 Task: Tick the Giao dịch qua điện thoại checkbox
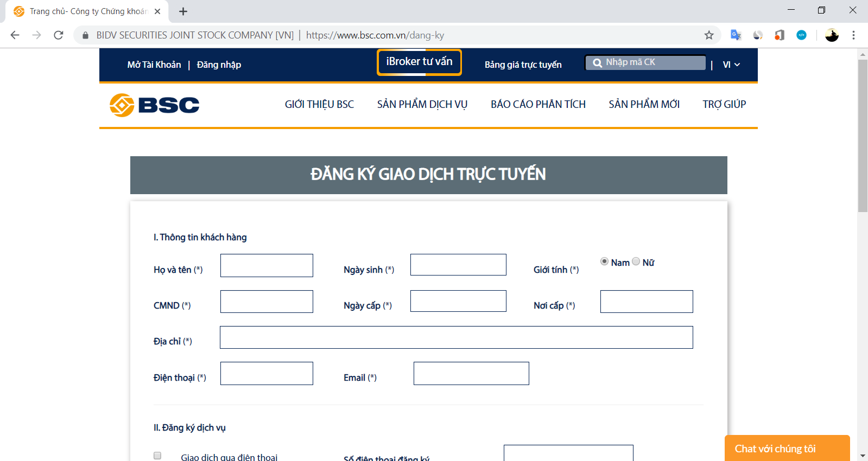tap(157, 456)
